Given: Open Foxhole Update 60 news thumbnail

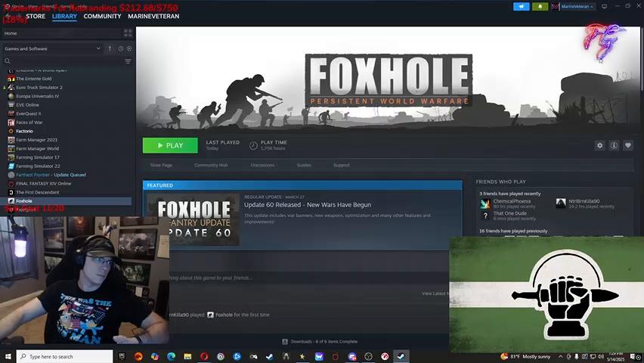Looking at the screenshot, I should [193, 219].
